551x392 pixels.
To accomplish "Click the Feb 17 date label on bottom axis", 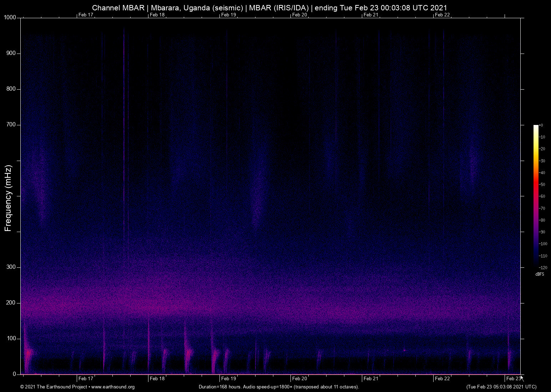I will (x=85, y=378).
